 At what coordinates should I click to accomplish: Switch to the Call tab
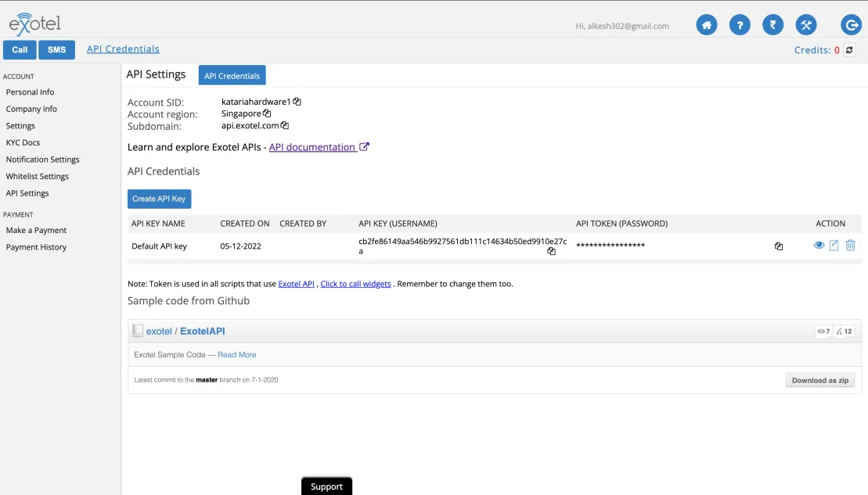coord(20,50)
